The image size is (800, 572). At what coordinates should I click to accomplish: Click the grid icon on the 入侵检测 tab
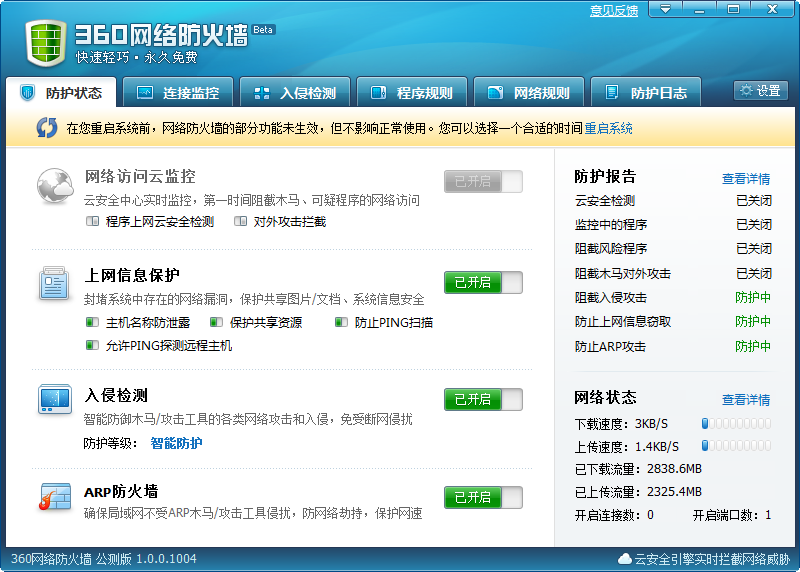pyautogui.click(x=262, y=93)
